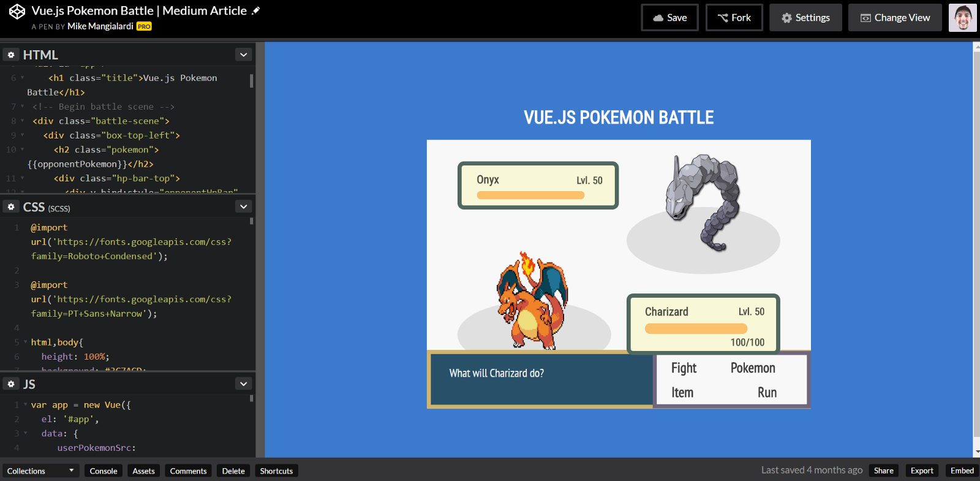This screenshot has width=980, height=481.
Task: Click the PRO badge
Action: click(x=144, y=26)
